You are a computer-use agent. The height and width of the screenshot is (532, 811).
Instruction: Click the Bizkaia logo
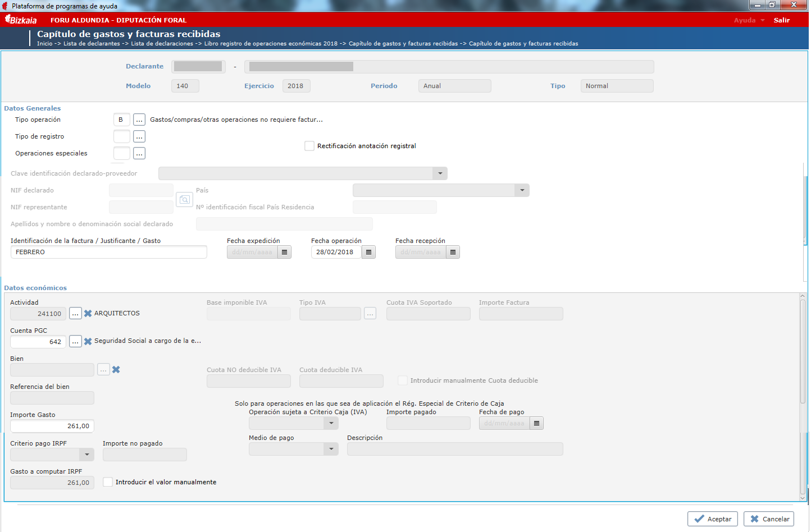coord(21,20)
